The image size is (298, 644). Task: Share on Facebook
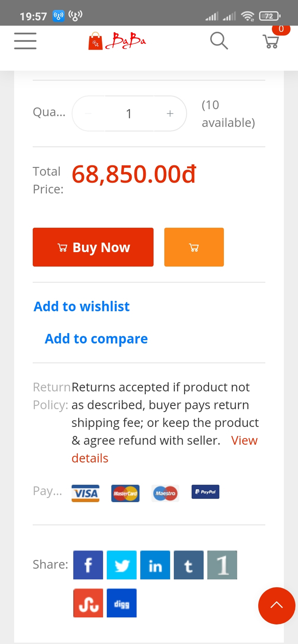(x=88, y=565)
